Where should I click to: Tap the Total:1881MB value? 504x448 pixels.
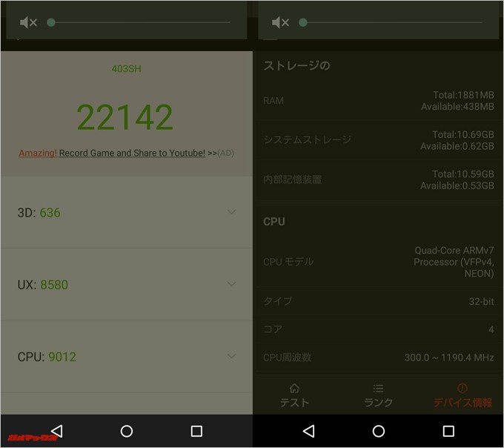(x=463, y=95)
